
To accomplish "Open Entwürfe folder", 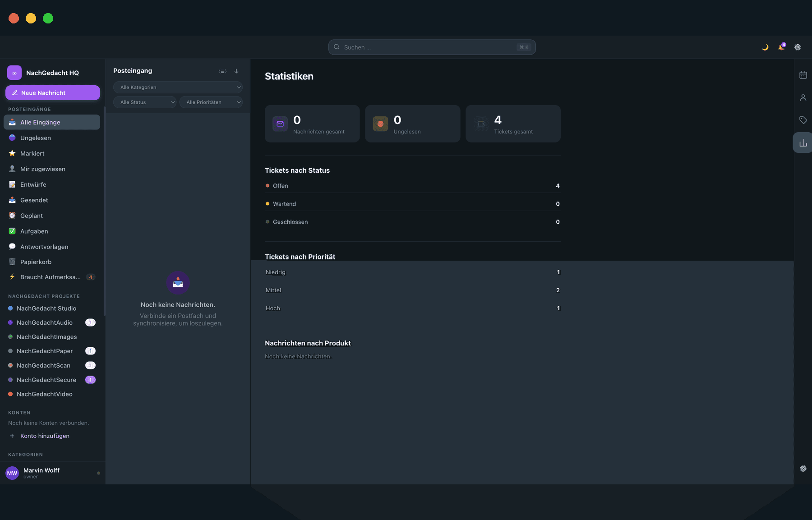I will [52, 184].
